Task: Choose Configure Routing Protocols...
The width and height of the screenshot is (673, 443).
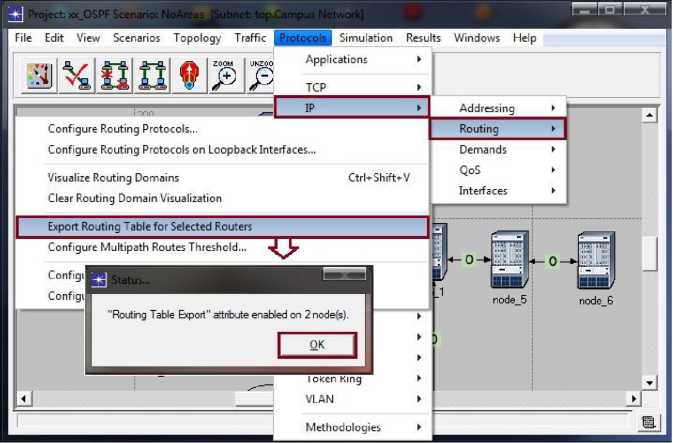Action: pyautogui.click(x=222, y=128)
